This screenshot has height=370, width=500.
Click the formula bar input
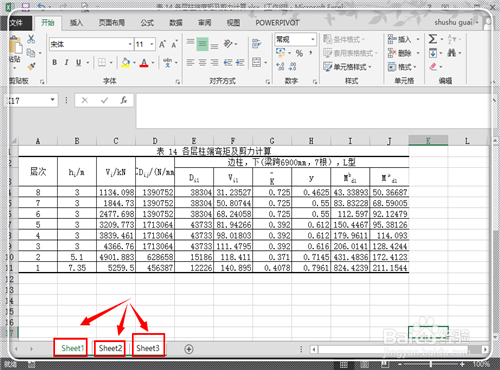coord(313,111)
